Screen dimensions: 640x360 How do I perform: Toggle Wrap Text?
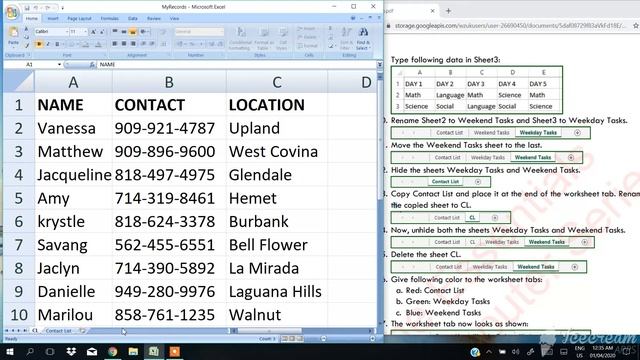(164, 31)
